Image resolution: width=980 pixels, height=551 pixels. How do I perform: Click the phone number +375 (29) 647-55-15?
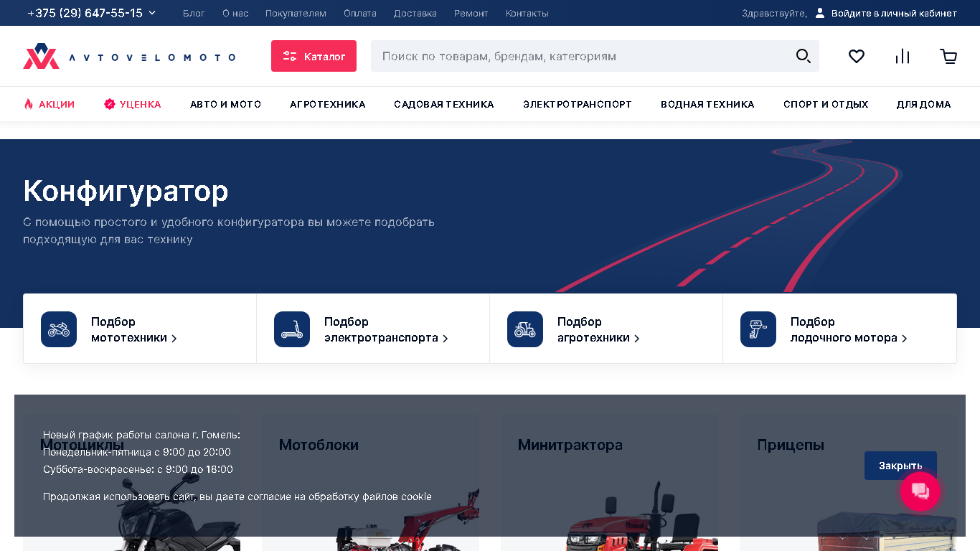pyautogui.click(x=85, y=13)
